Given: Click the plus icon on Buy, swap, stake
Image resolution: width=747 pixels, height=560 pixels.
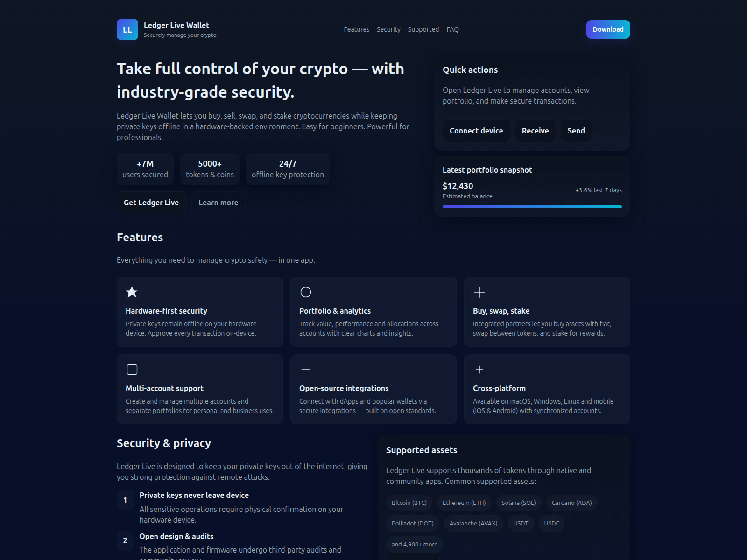Looking at the screenshot, I should [x=479, y=292].
